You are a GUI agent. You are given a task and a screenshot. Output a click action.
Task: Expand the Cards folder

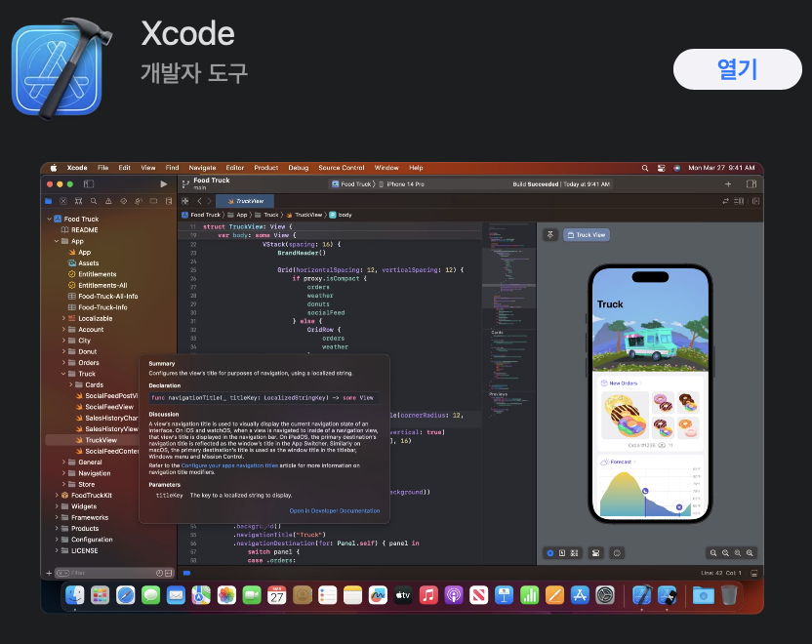(x=71, y=384)
